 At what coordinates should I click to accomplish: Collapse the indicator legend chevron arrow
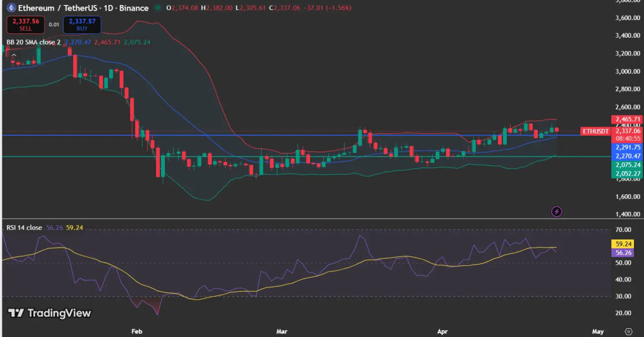(x=14, y=55)
